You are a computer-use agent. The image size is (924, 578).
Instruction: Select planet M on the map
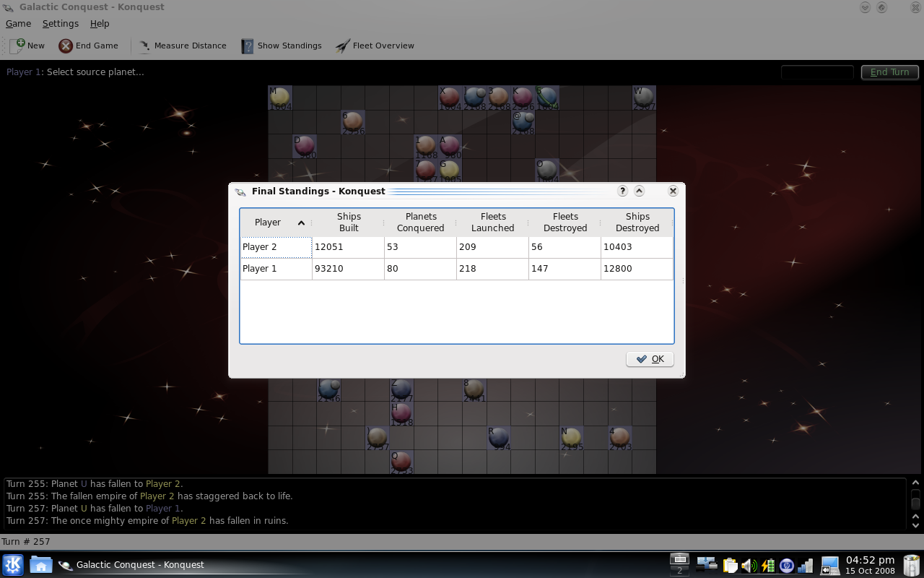coord(280,98)
